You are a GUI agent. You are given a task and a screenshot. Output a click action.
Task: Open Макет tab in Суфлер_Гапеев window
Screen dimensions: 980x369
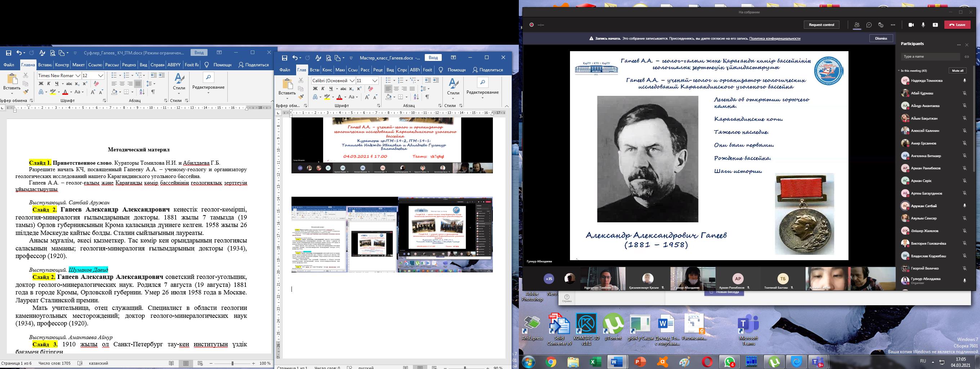(x=79, y=65)
